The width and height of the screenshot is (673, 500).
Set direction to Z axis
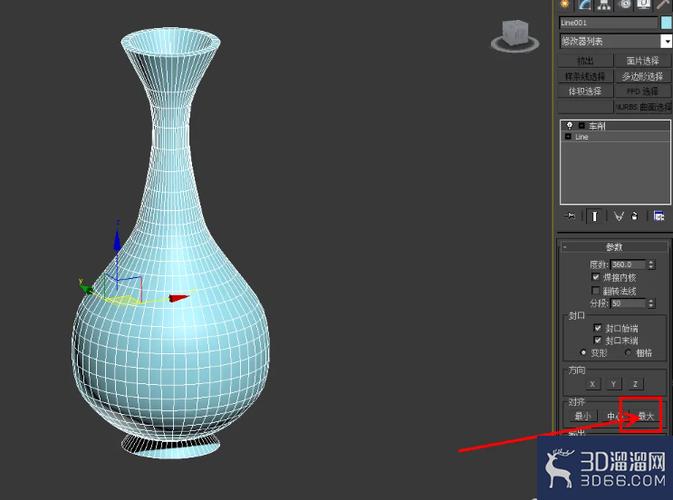point(635,384)
